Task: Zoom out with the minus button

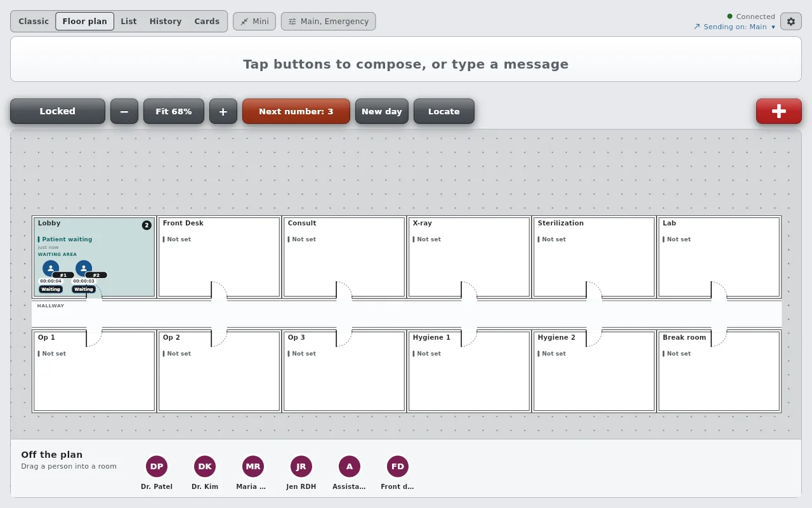Action: click(x=124, y=111)
